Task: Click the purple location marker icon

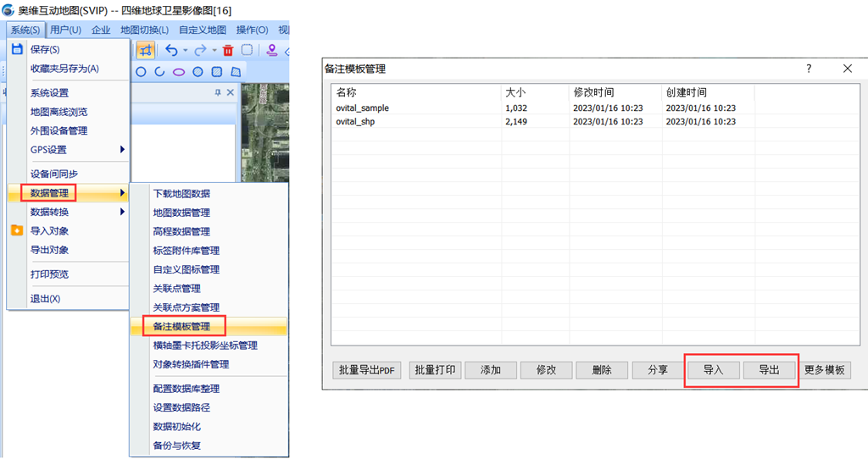Action: coord(272,50)
